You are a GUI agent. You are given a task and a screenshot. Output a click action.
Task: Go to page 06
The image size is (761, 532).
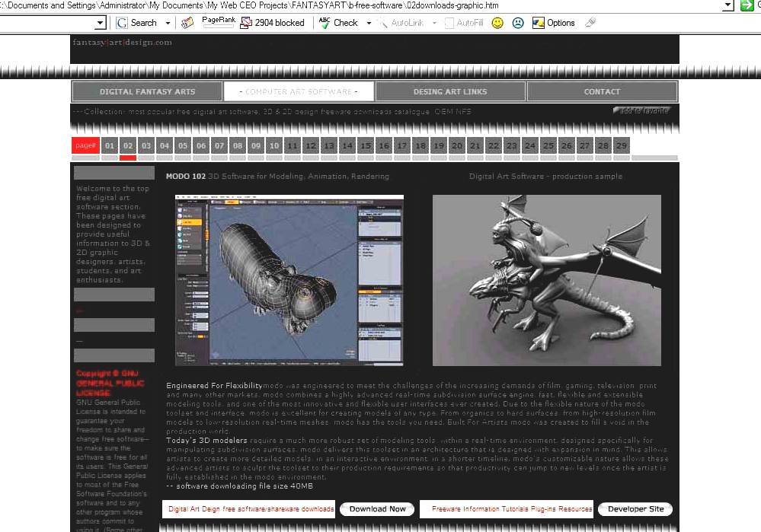pyautogui.click(x=201, y=145)
